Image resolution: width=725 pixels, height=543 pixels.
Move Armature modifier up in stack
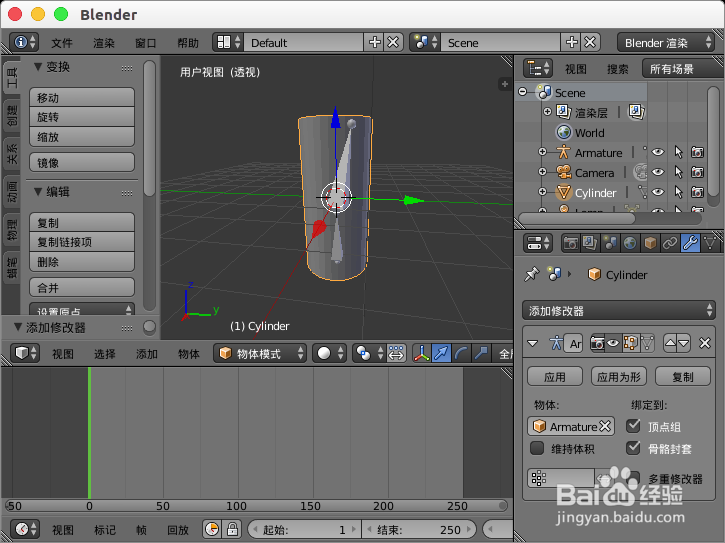point(670,343)
